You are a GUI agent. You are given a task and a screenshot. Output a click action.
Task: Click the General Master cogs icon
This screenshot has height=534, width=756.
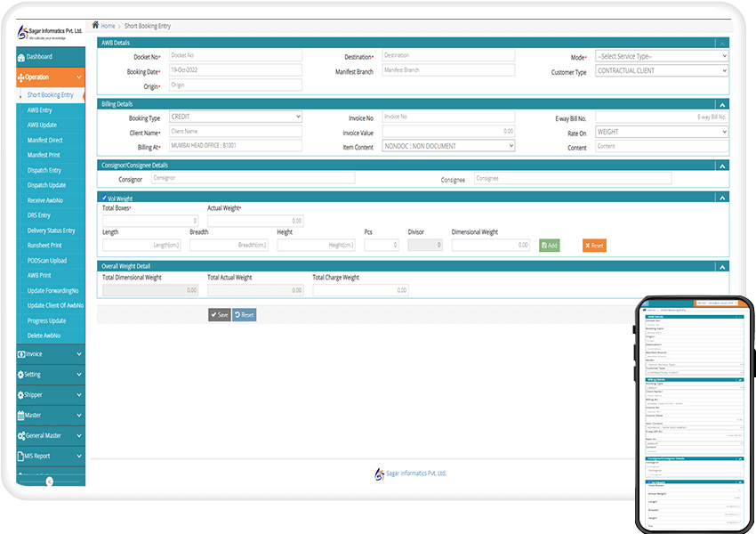click(x=21, y=435)
